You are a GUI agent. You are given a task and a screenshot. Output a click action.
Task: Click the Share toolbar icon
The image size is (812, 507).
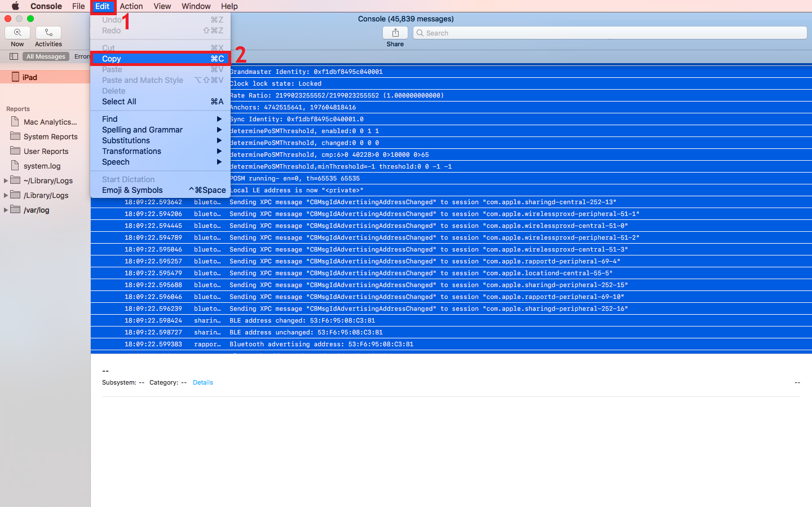coord(395,33)
